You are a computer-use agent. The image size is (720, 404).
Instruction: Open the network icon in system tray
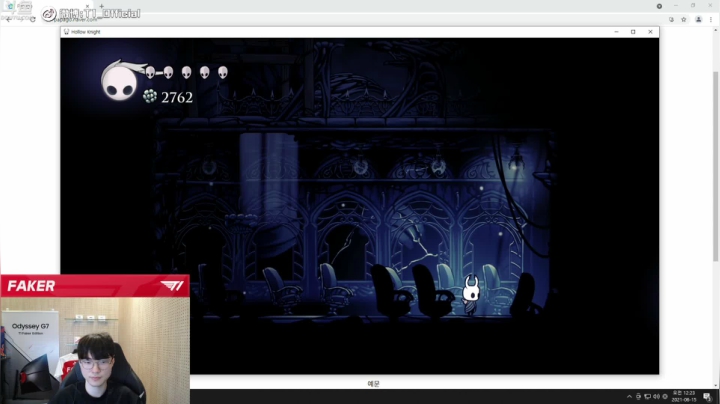pyautogui.click(x=647, y=396)
